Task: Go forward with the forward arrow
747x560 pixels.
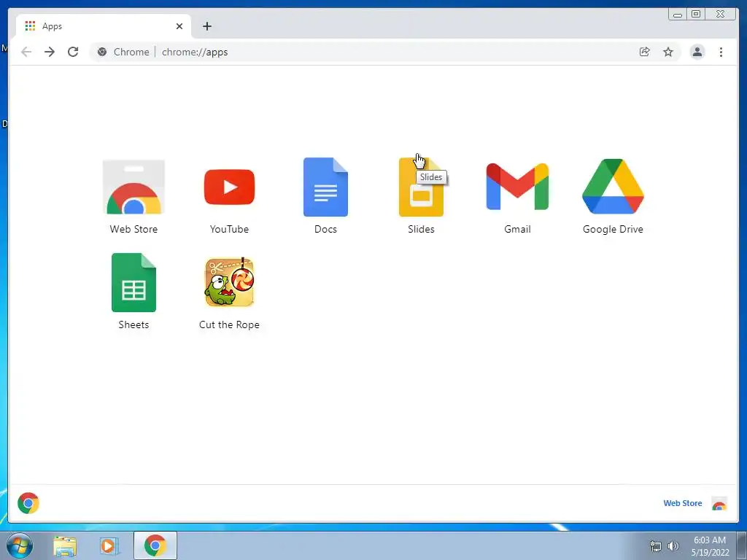Action: (50, 52)
